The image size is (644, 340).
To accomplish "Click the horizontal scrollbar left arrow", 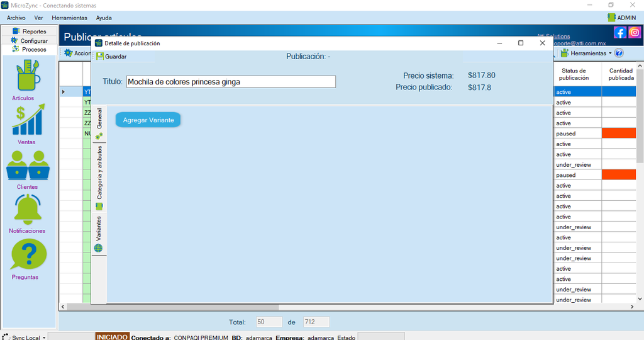I will coord(63,307).
